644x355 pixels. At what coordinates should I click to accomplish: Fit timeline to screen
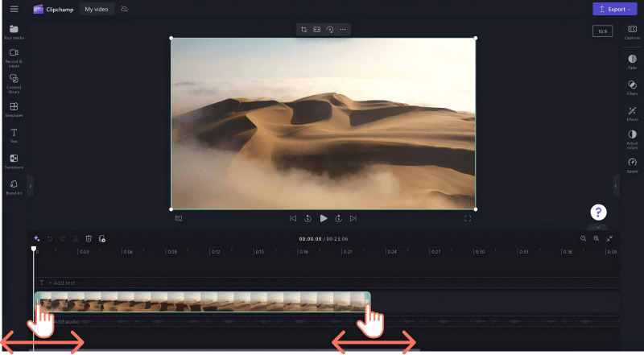coord(609,239)
